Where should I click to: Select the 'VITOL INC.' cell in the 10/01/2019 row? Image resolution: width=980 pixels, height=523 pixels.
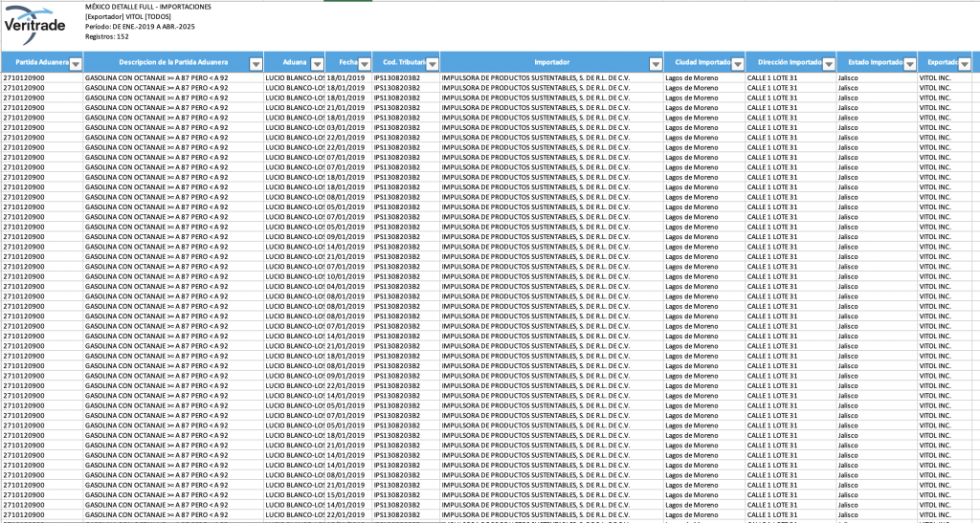pos(945,276)
